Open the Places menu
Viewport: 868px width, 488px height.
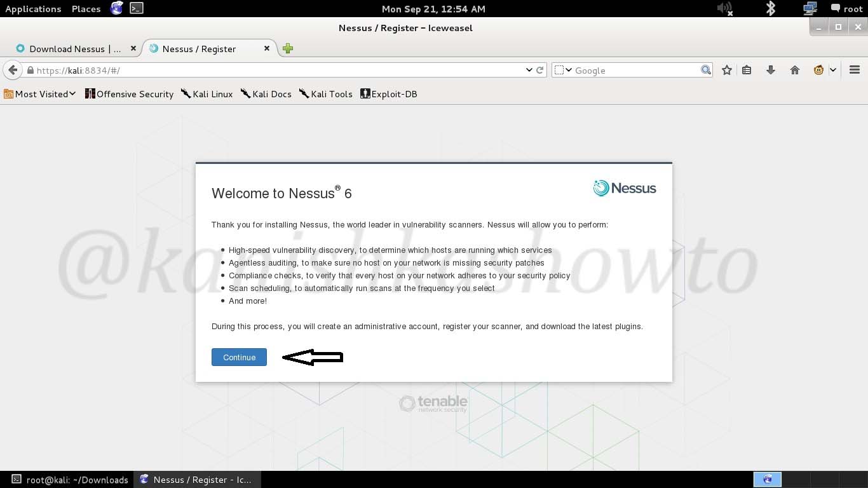pyautogui.click(x=86, y=9)
